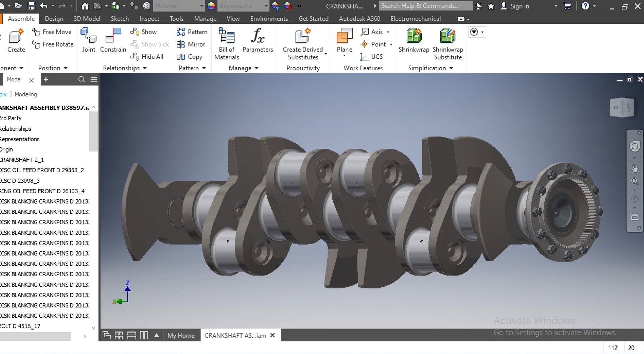This screenshot has height=354, width=644.
Task: Open the Appearance dropdown
Action: (266, 6)
